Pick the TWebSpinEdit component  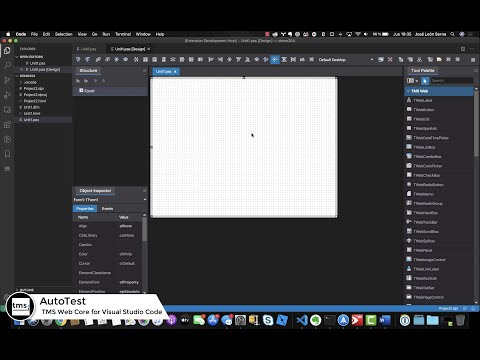pos(439,128)
